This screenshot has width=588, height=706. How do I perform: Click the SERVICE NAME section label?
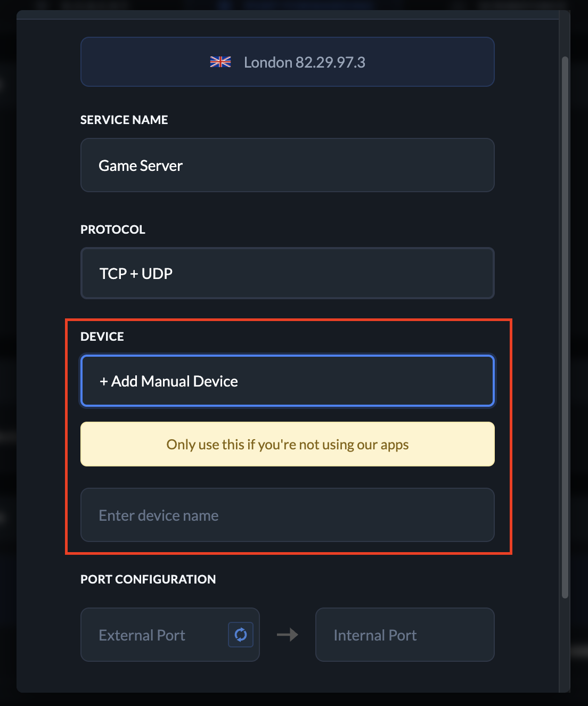pos(124,120)
